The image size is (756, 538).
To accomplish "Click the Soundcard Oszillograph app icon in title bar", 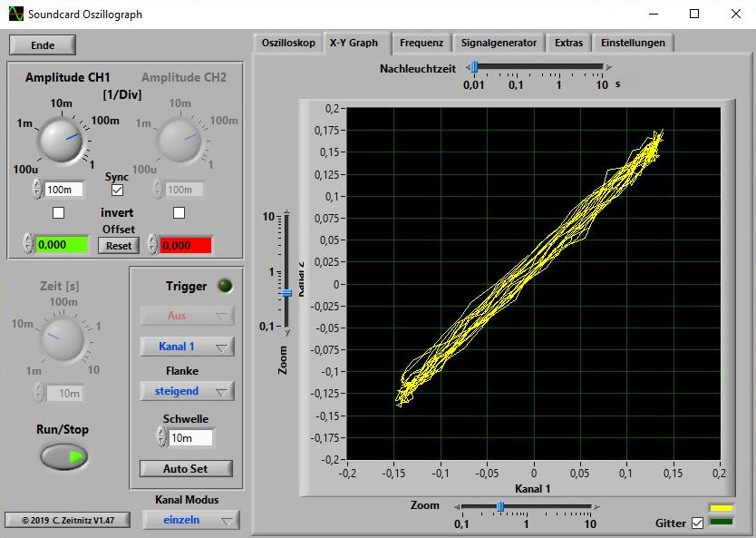I will click(15, 15).
